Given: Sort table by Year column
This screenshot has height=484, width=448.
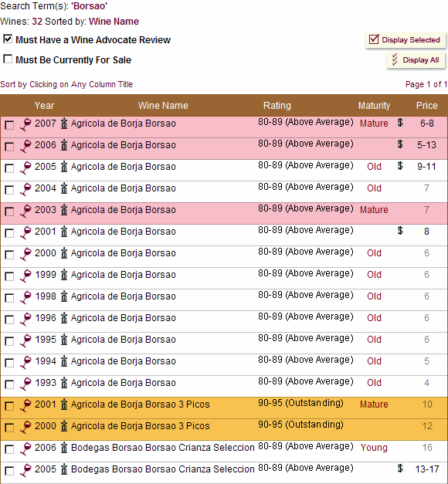Looking at the screenshot, I should coord(44,106).
